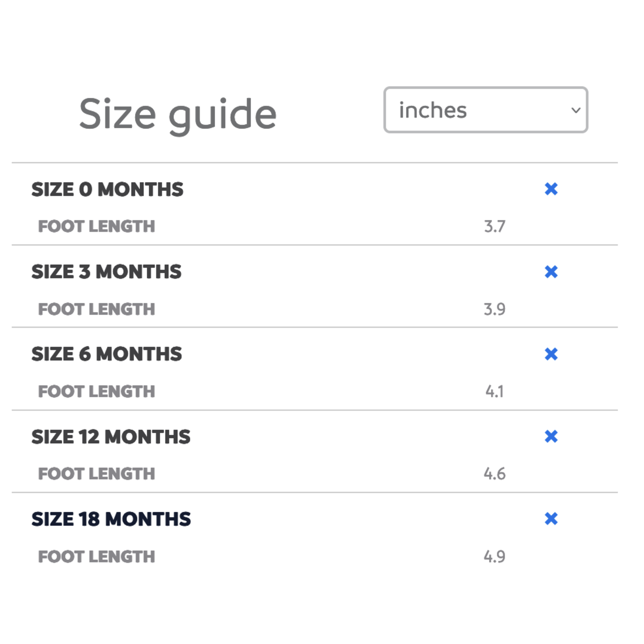Click the 4.6 foot length value
The width and height of the screenshot is (644, 644).
494,474
